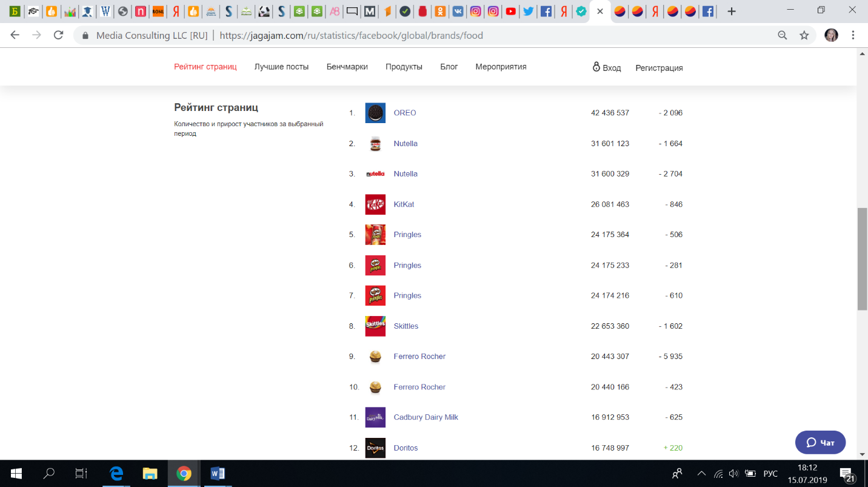Viewport: 868px width, 487px height.
Task: Launch Microsoft Edge from the taskbar
Action: [x=116, y=474]
